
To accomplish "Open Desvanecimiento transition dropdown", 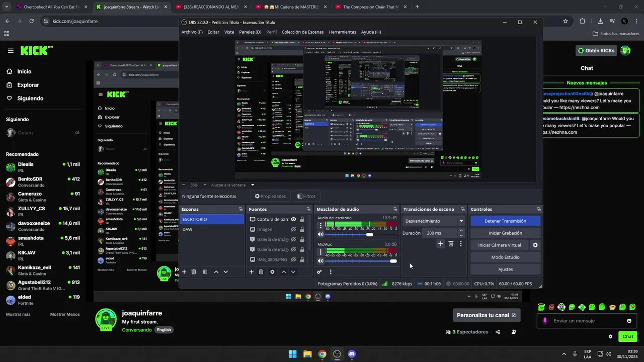I will click(x=435, y=221).
